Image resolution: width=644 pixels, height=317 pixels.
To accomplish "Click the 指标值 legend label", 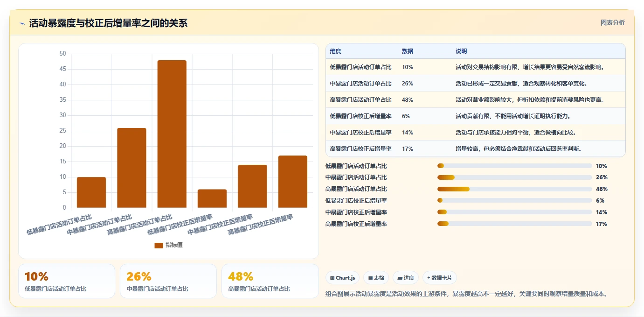I will pos(174,245).
